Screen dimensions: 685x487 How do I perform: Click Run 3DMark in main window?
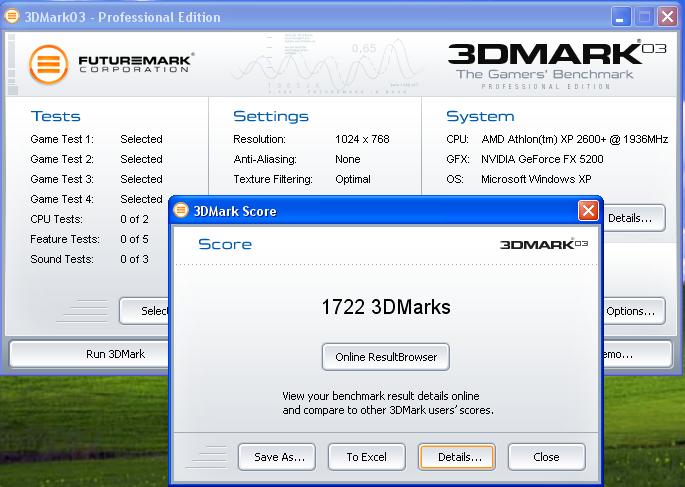tap(90, 354)
